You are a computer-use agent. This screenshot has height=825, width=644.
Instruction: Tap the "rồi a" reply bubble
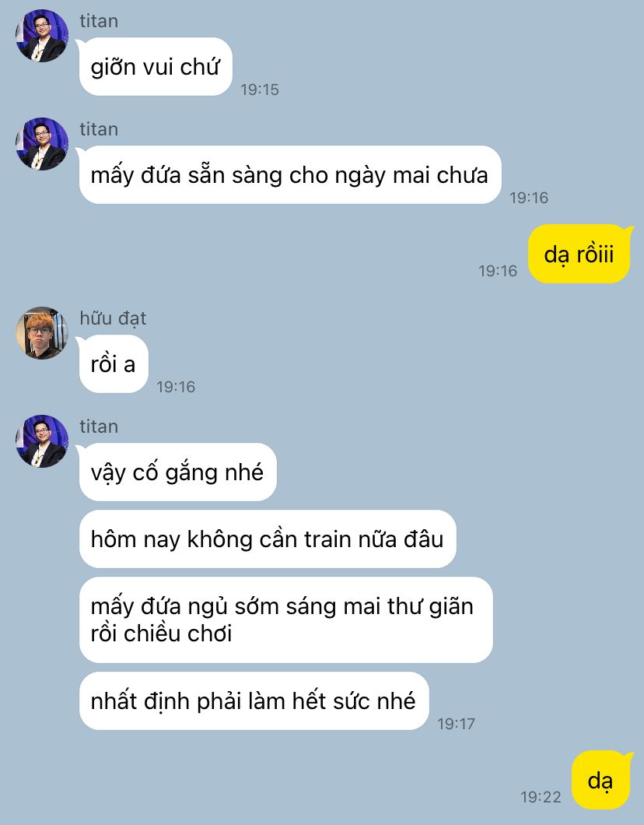113,364
